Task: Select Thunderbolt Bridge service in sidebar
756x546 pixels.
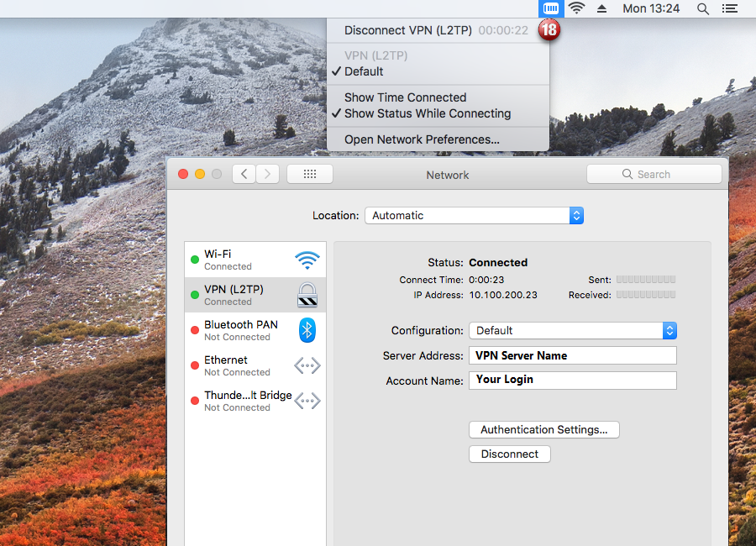Action: coord(255,401)
